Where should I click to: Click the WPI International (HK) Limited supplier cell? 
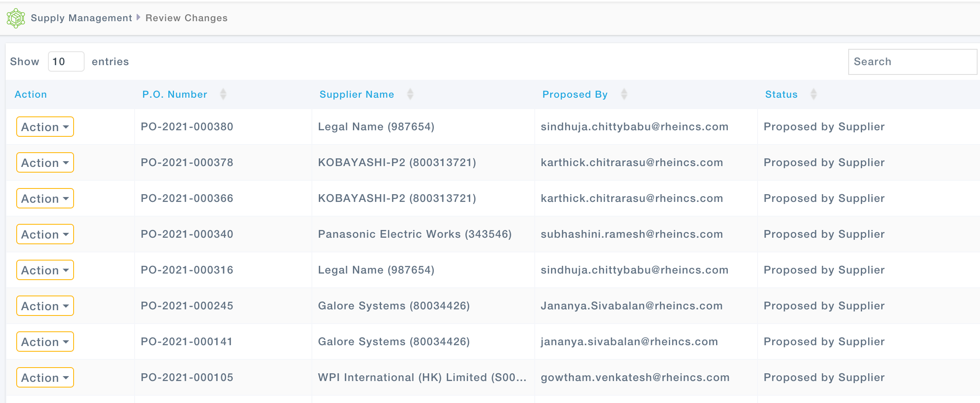pyautogui.click(x=422, y=378)
